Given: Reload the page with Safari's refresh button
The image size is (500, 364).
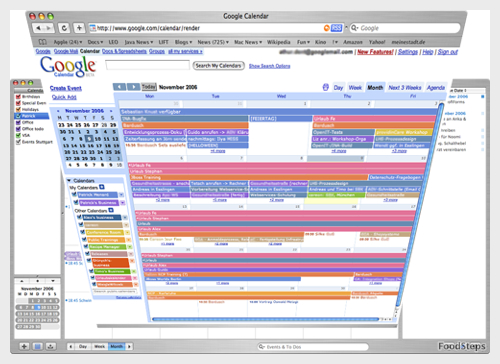Looking at the screenshot, I should [x=64, y=28].
